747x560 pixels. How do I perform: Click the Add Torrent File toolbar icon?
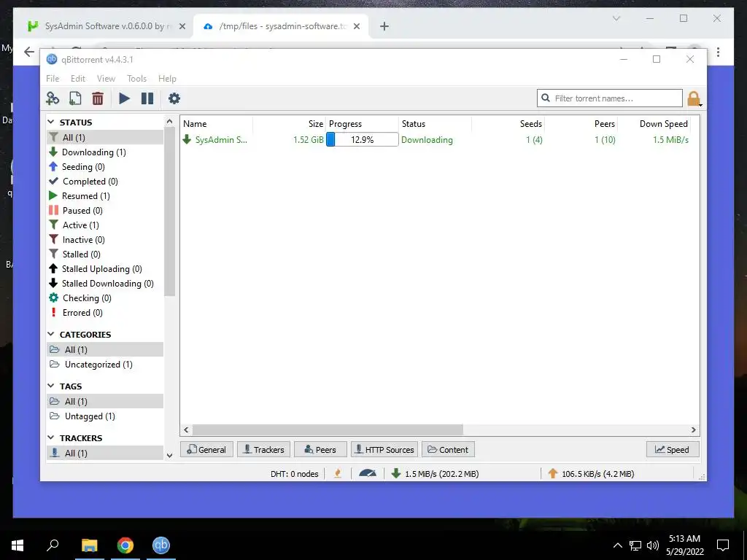[x=75, y=98]
